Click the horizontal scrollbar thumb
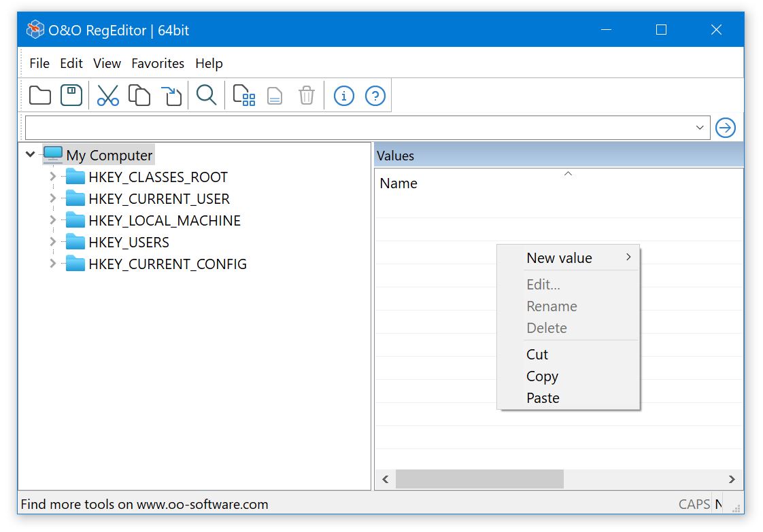 (x=479, y=479)
